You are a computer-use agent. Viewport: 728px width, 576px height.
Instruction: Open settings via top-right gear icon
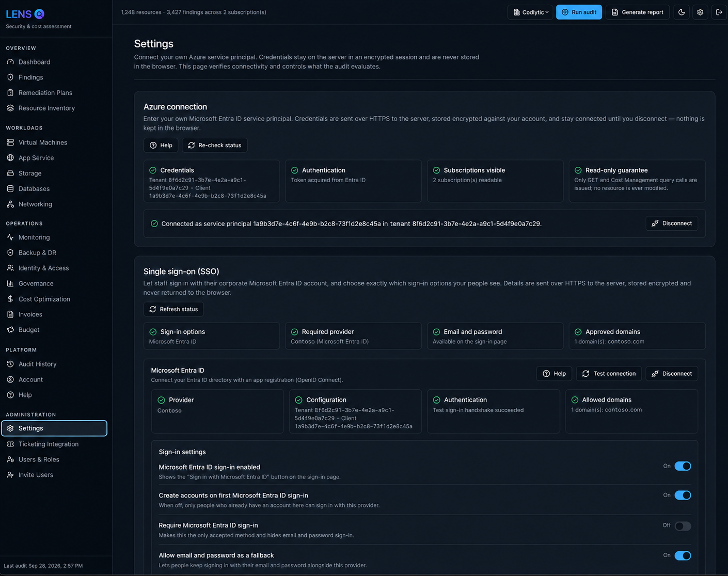tap(700, 12)
